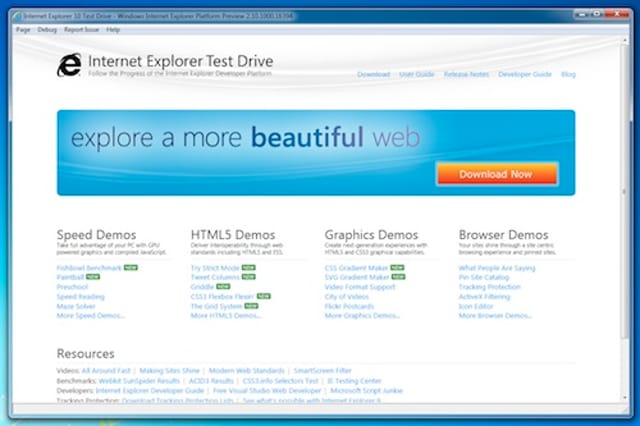Open the Blog link
The width and height of the screenshot is (640, 426).
(x=568, y=74)
